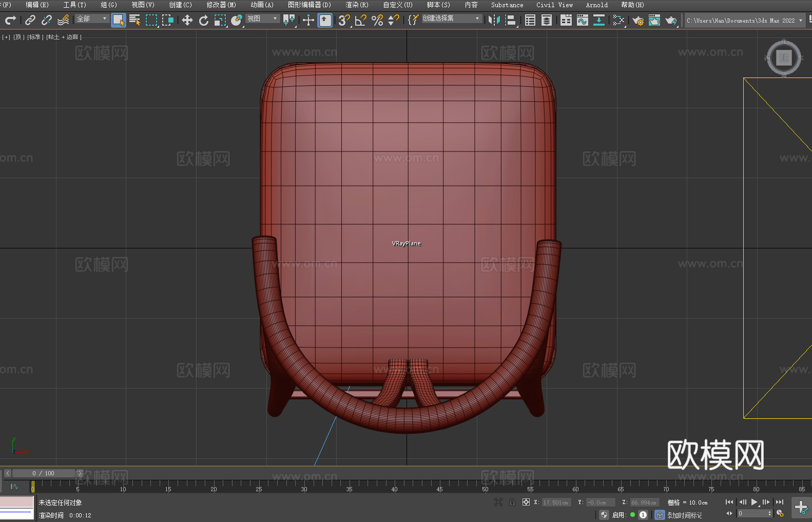The height and width of the screenshot is (522, 812).
Task: Go to Next Frame
Action: click(766, 502)
